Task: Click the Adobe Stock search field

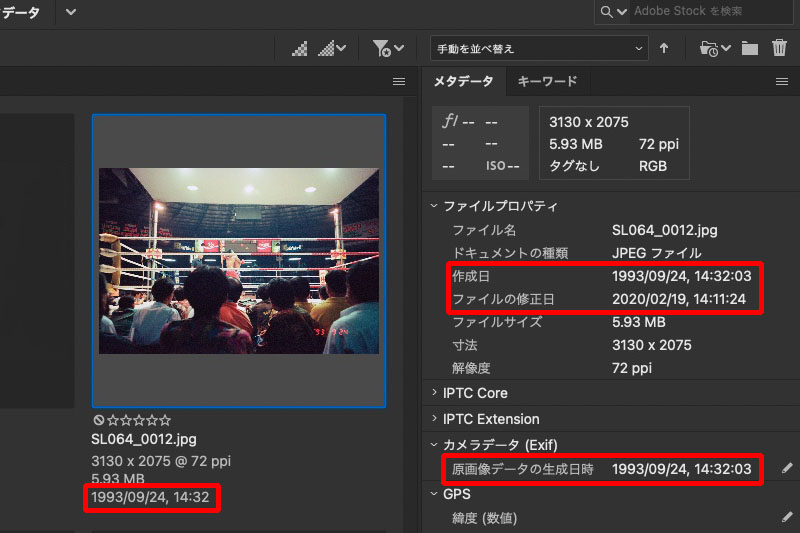Action: point(712,11)
